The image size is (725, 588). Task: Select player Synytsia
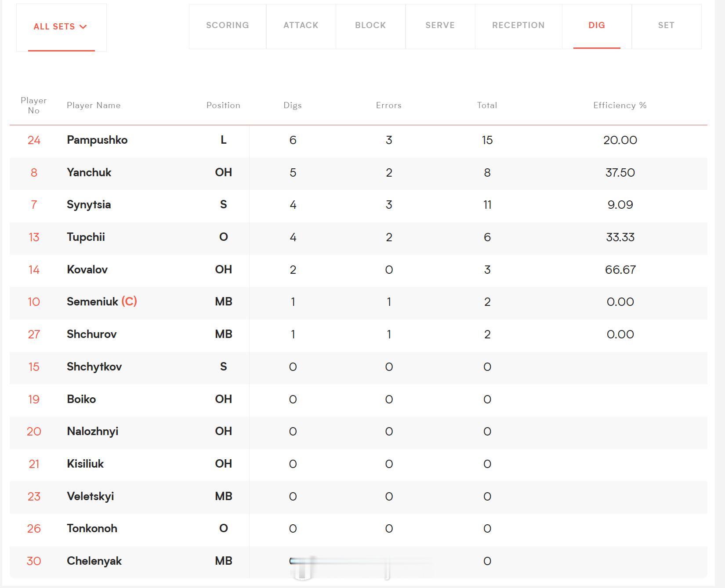tap(89, 205)
